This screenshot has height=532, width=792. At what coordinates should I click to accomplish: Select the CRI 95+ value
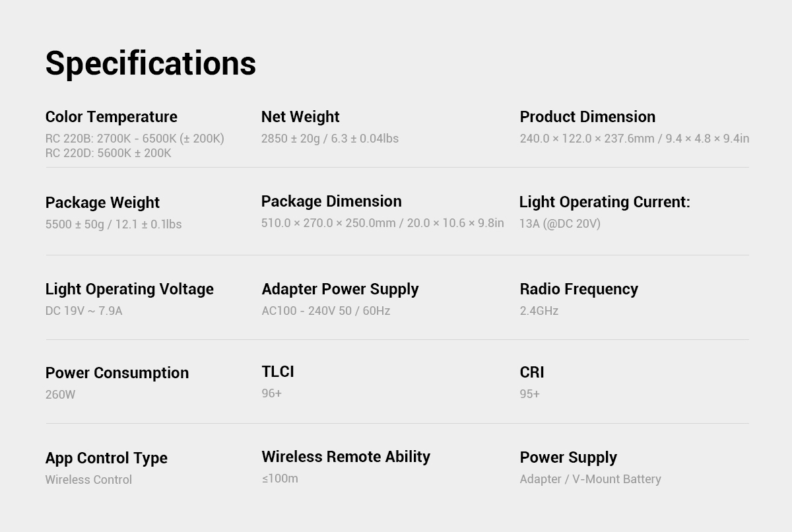[529, 394]
